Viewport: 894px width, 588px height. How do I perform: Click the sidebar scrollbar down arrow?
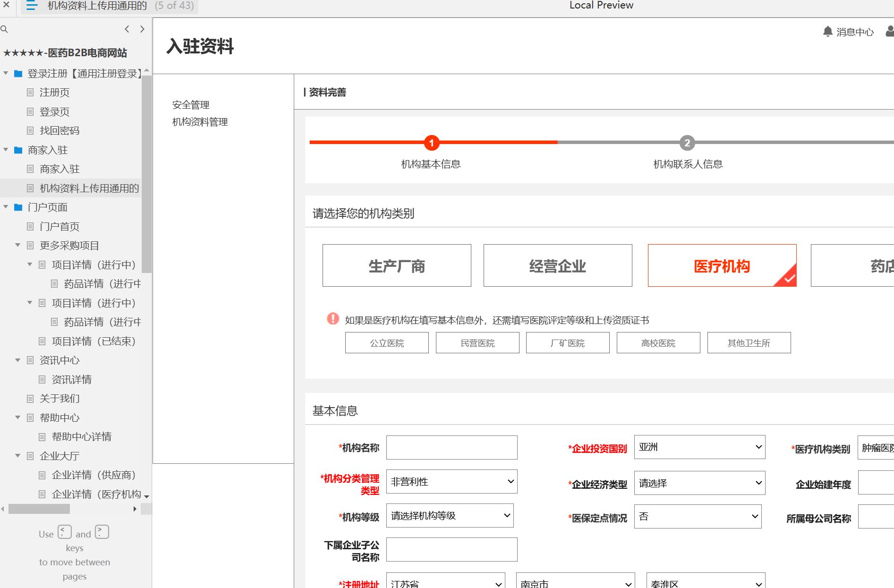coord(146,496)
